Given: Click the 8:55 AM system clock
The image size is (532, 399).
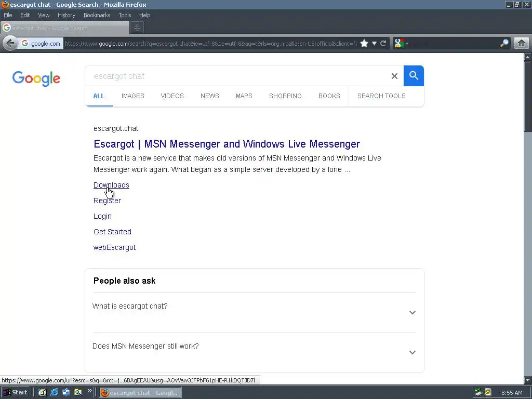Looking at the screenshot, I should (512, 393).
